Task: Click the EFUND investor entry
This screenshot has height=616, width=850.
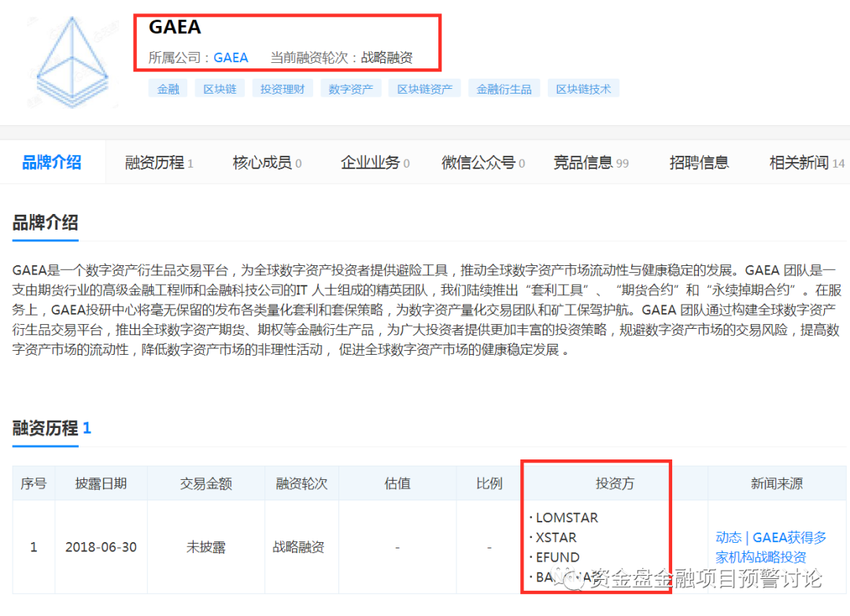Action: coord(557,557)
